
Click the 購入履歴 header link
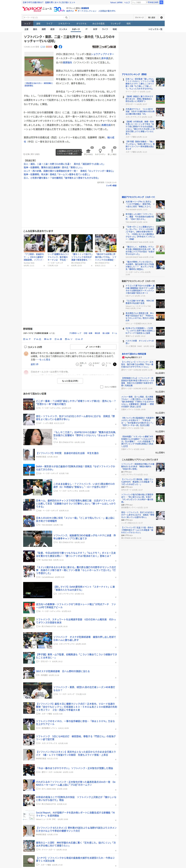152,18
